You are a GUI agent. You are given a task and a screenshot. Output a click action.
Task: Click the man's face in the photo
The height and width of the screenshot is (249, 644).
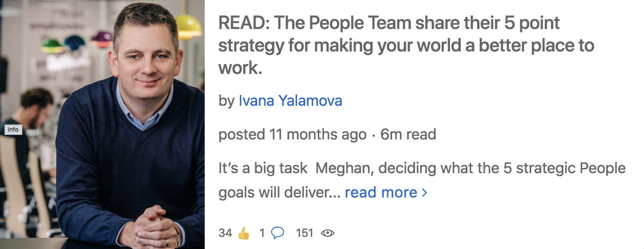146,59
